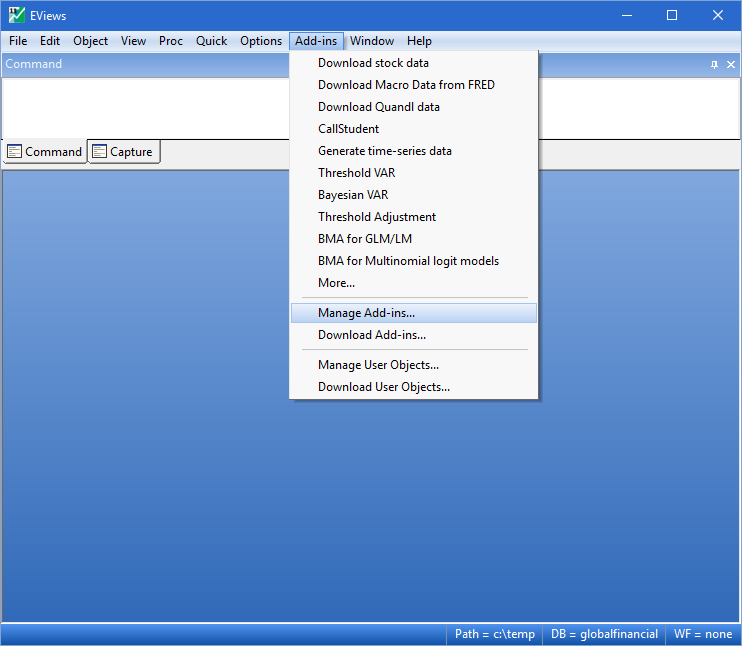Open the Proc menu

(171, 41)
